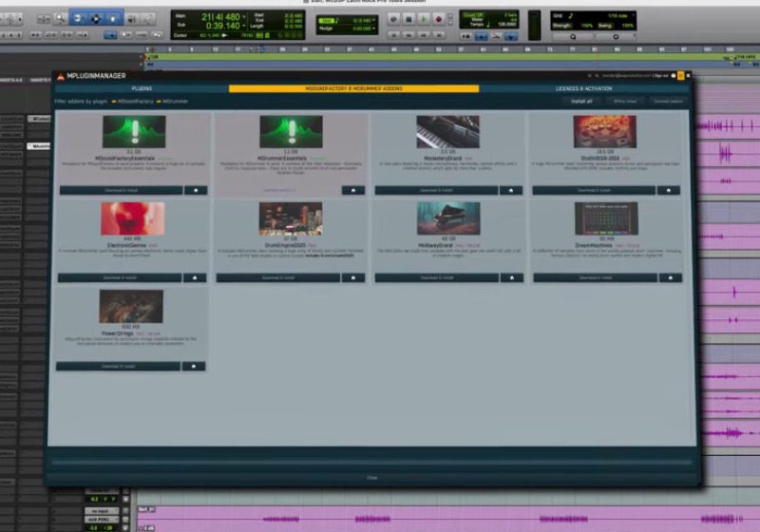The image size is (760, 532).
Task: Open home page for ElectronicGenres addon
Action: (x=195, y=277)
